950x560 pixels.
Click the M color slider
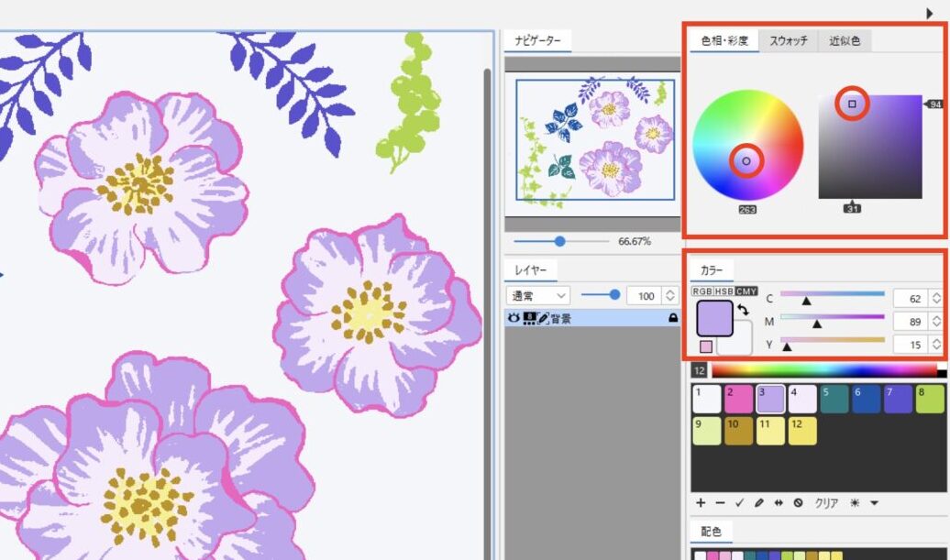[x=832, y=317]
